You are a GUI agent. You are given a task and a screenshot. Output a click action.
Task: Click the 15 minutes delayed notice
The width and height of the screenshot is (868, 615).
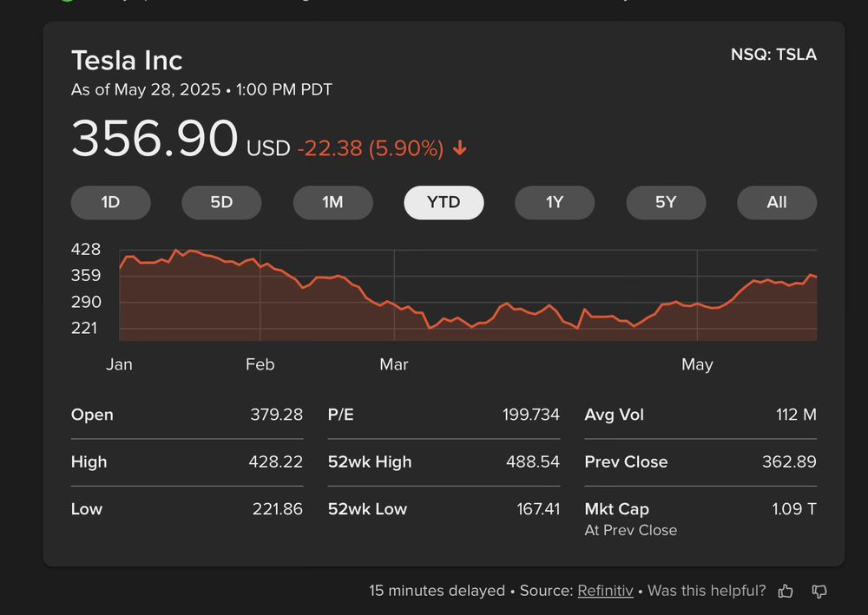[437, 591]
